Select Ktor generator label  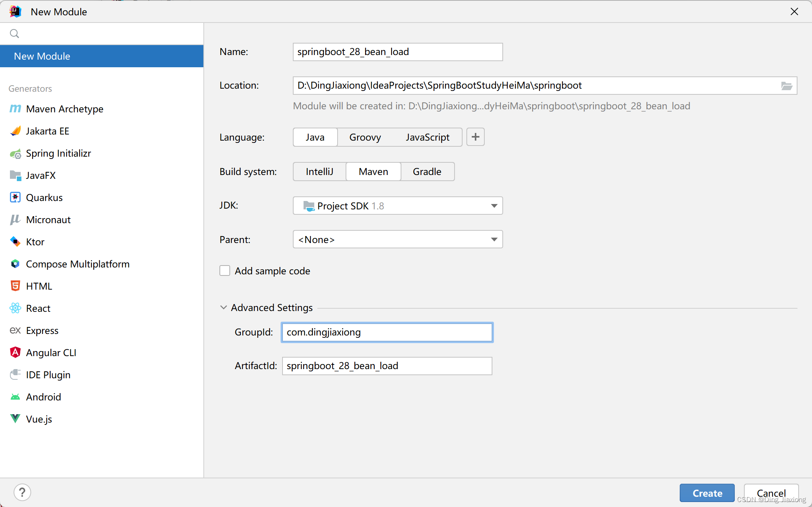click(35, 242)
